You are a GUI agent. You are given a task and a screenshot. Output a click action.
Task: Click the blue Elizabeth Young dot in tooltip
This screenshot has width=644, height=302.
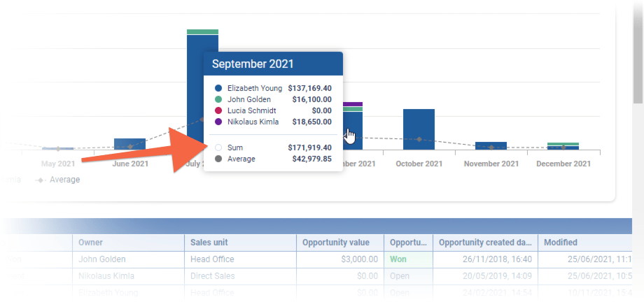(218, 89)
